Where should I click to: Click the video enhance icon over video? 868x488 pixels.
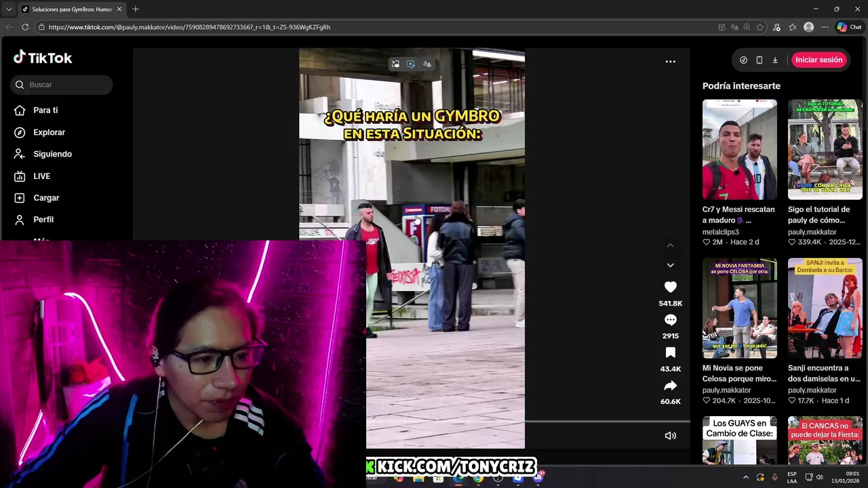coord(411,64)
